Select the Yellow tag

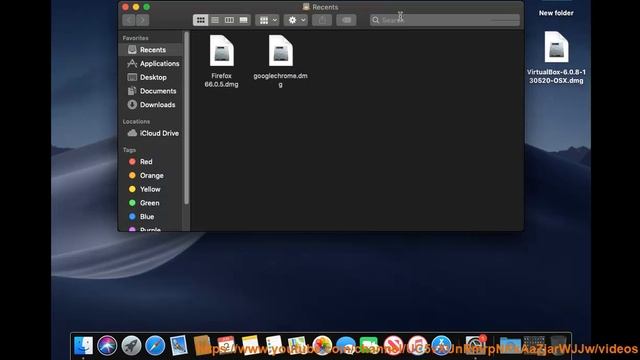click(151, 189)
